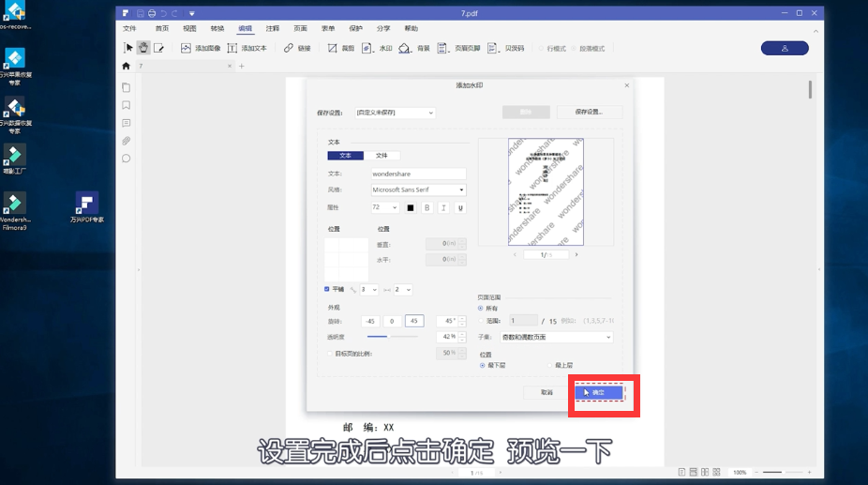Click the Save icon in title bar
This screenshot has width=868, height=485.
140,13
